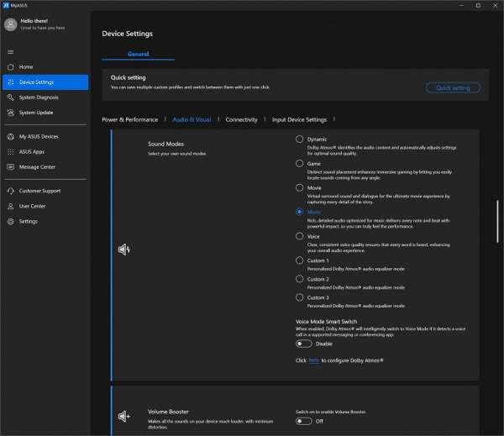
Task: Choose the Custom 1 equalizer mode
Action: (299, 260)
